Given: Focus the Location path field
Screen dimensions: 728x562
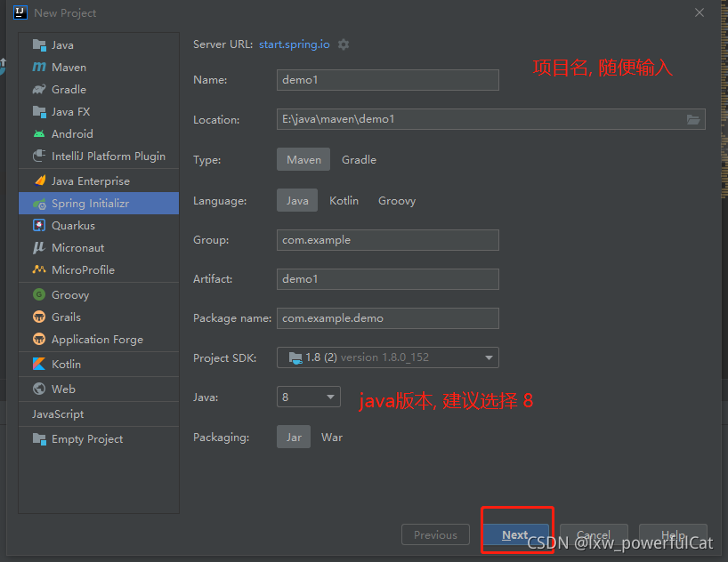Looking at the screenshot, I should [x=490, y=119].
